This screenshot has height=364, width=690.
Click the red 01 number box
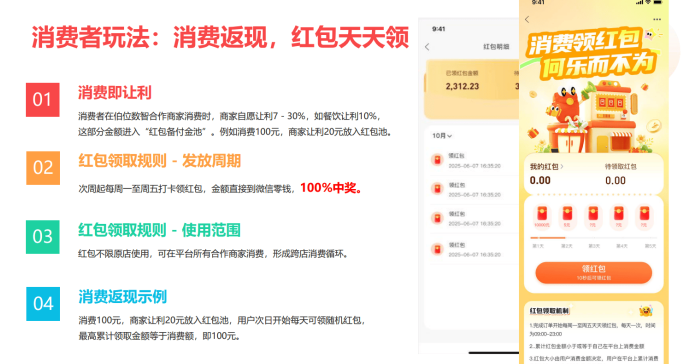click(43, 99)
